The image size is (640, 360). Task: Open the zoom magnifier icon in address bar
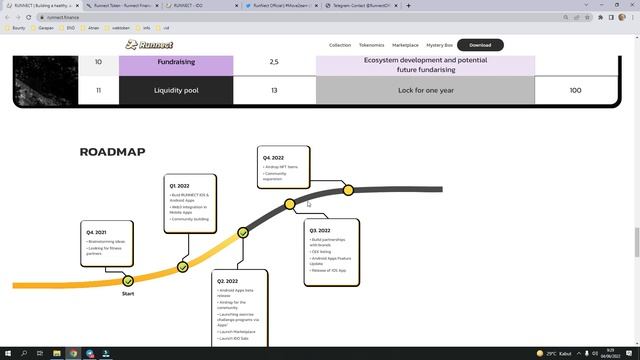(566, 18)
